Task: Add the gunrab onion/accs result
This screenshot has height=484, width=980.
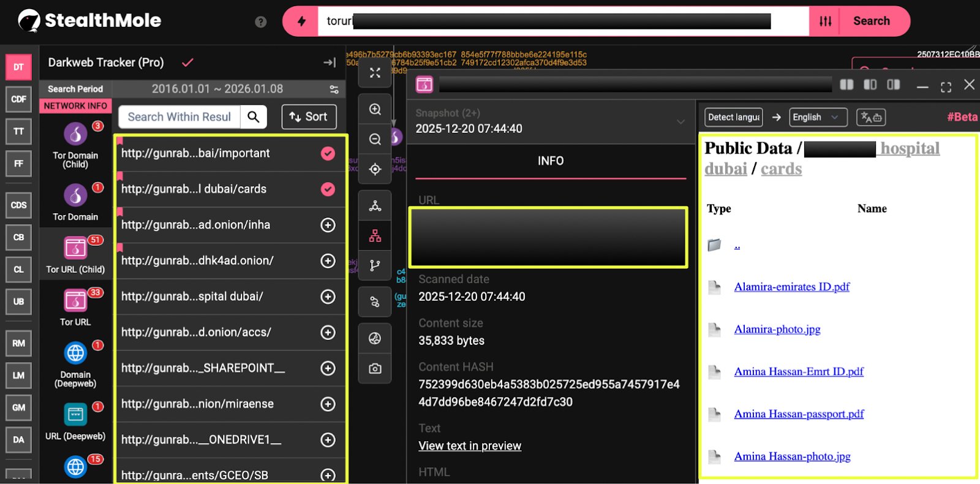Action: pyautogui.click(x=328, y=332)
